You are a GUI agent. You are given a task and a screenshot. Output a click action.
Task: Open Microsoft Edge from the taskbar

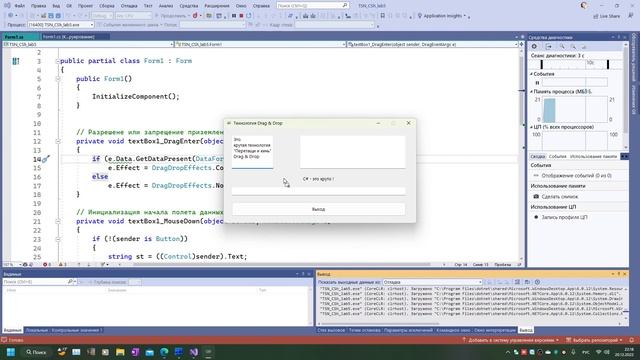point(164,352)
